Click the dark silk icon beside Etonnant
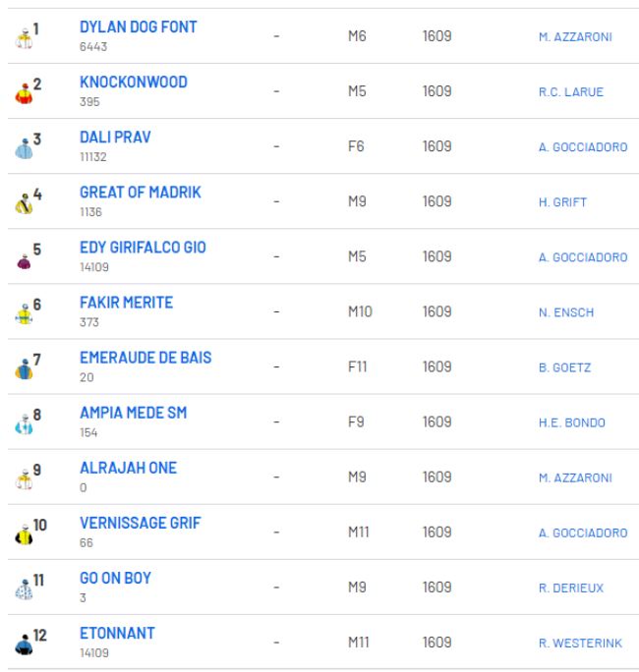 [x=24, y=645]
